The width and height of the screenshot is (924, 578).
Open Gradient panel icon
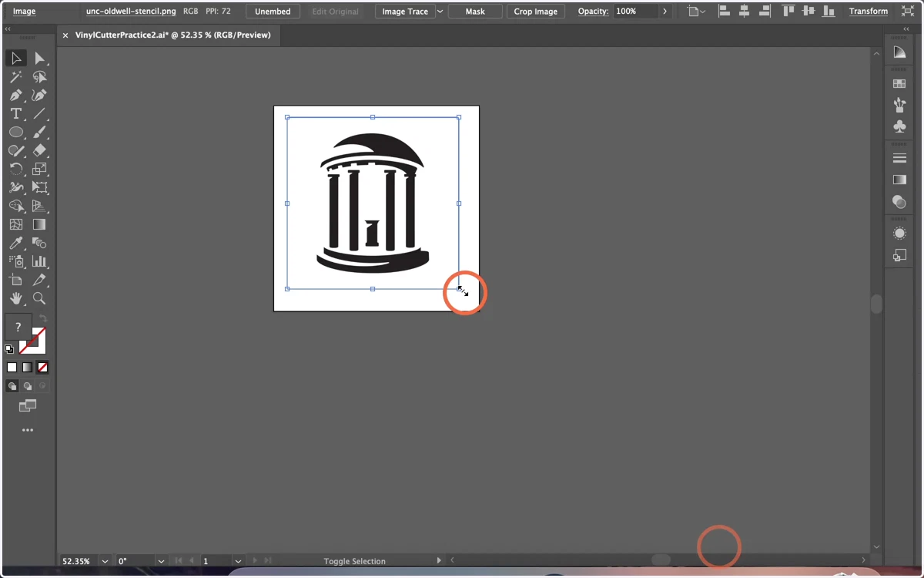pos(899,180)
